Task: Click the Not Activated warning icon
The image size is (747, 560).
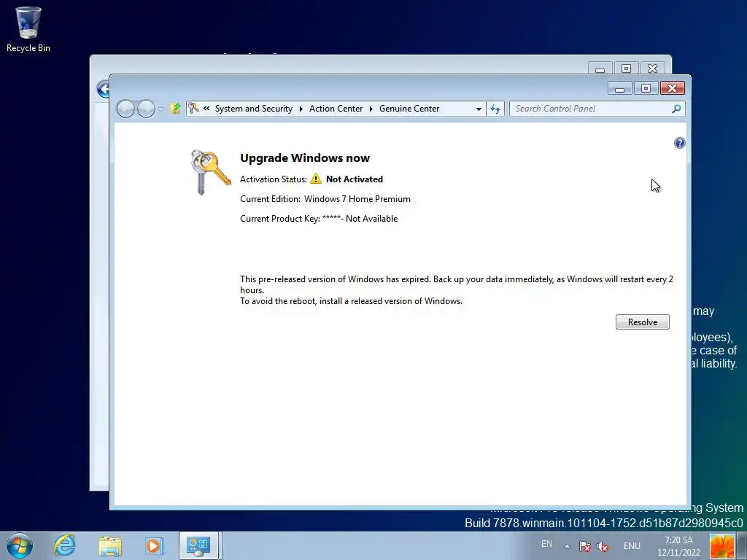Action: coord(316,179)
